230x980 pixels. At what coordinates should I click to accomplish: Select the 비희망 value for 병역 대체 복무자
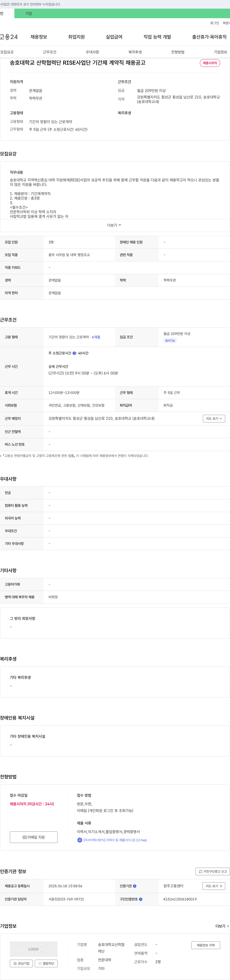coord(53,597)
